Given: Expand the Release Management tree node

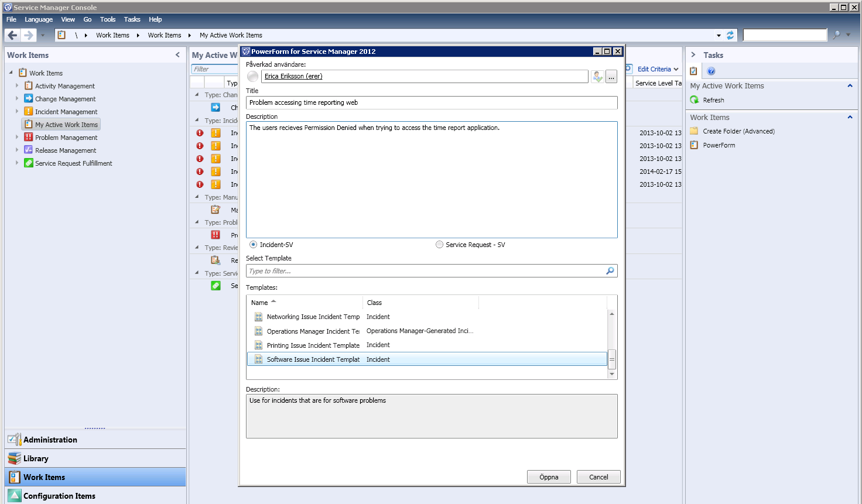Looking at the screenshot, I should (17, 150).
